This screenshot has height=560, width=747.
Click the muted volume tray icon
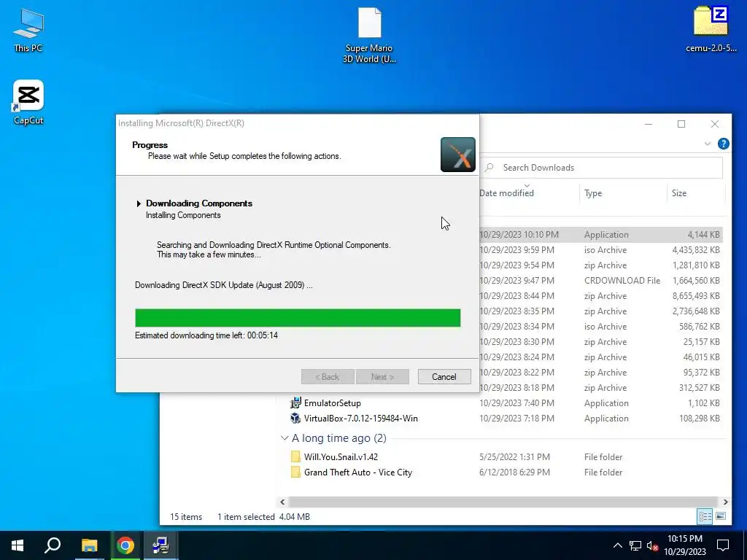[x=653, y=545]
